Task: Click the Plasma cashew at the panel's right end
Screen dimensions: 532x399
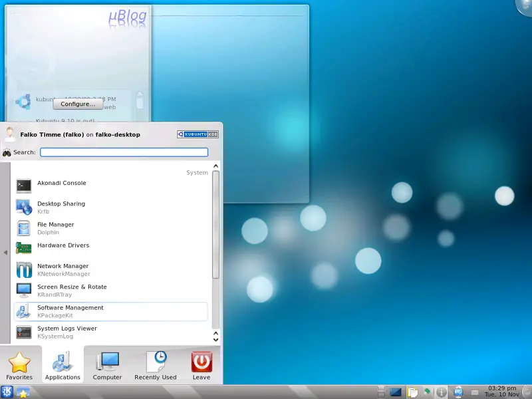Action: 528,392
